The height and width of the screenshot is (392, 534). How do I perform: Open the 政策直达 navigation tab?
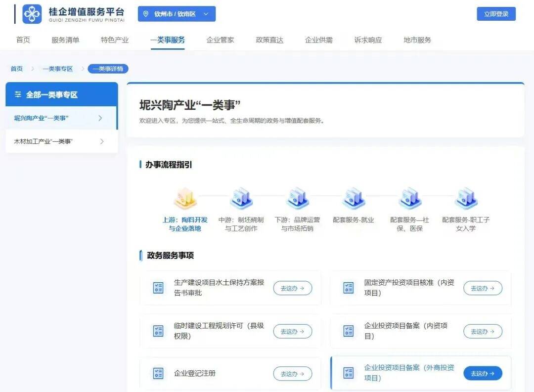coord(270,40)
